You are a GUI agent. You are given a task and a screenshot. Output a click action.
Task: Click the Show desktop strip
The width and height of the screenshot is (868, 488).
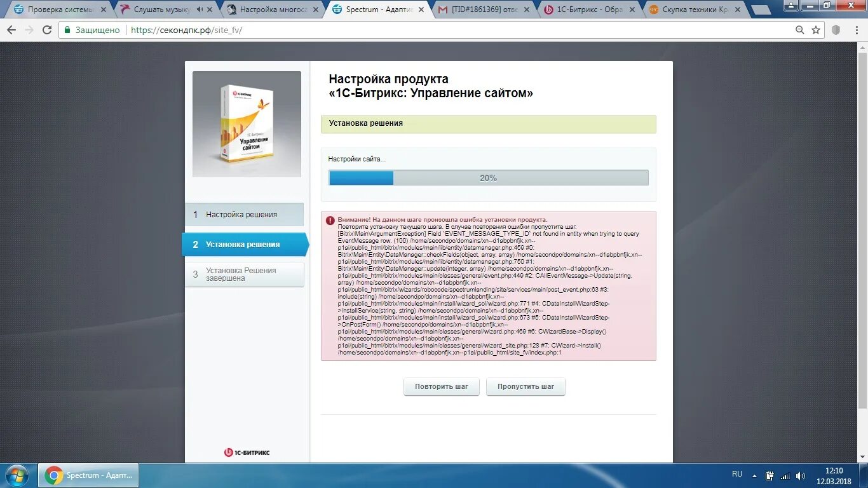point(864,475)
